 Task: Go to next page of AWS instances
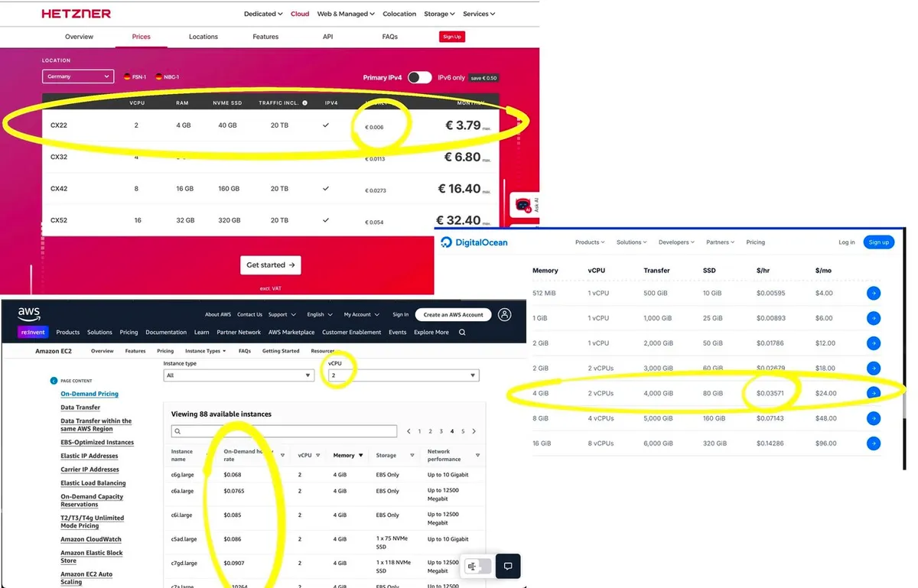474,431
